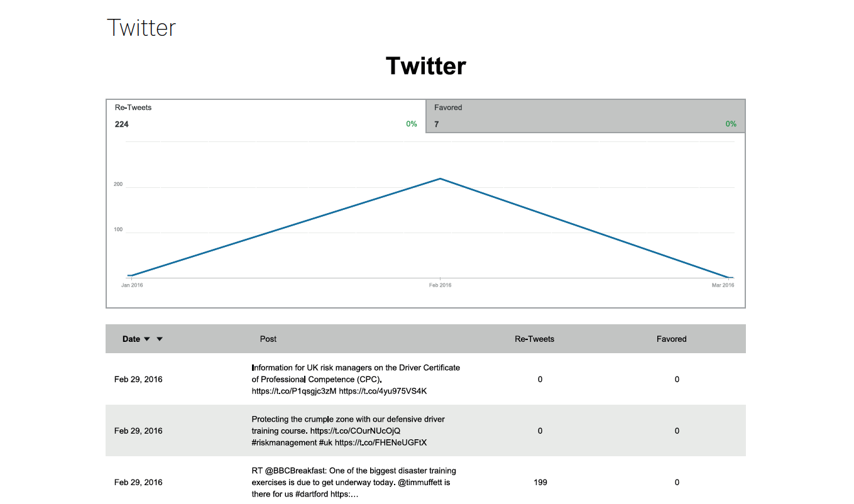Sort the table by the Date column header
This screenshot has height=504, width=854.
[131, 339]
